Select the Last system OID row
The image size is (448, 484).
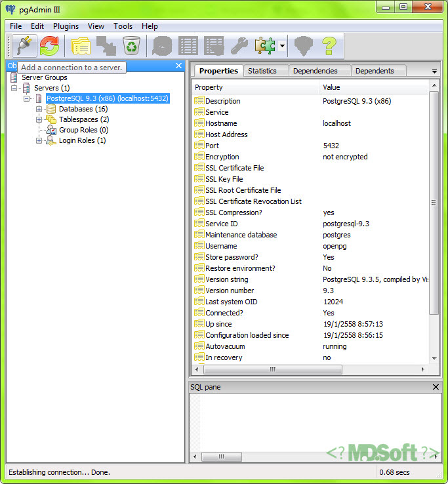(x=310, y=302)
